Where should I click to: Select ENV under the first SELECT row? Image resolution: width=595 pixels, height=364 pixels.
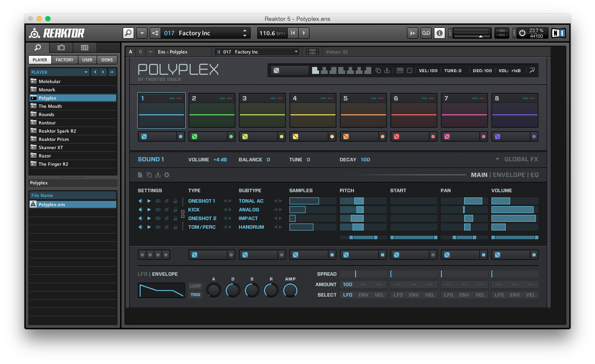[x=363, y=294]
